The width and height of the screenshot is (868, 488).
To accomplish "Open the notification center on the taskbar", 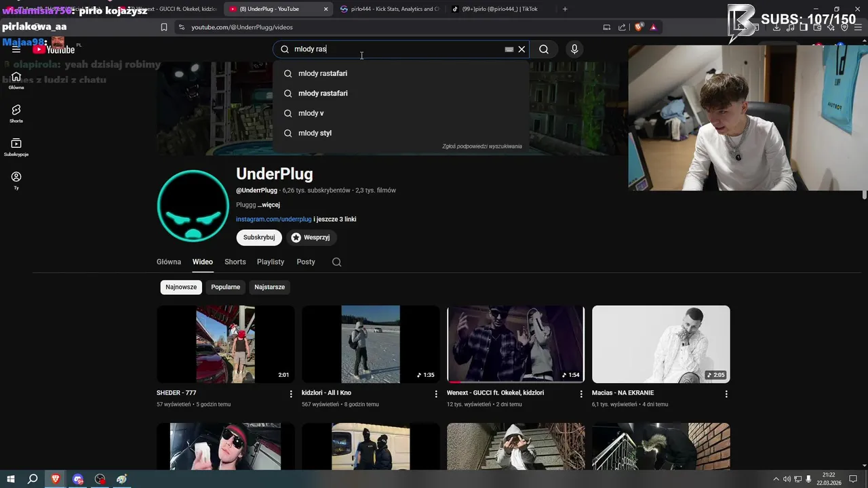I will [x=853, y=479].
